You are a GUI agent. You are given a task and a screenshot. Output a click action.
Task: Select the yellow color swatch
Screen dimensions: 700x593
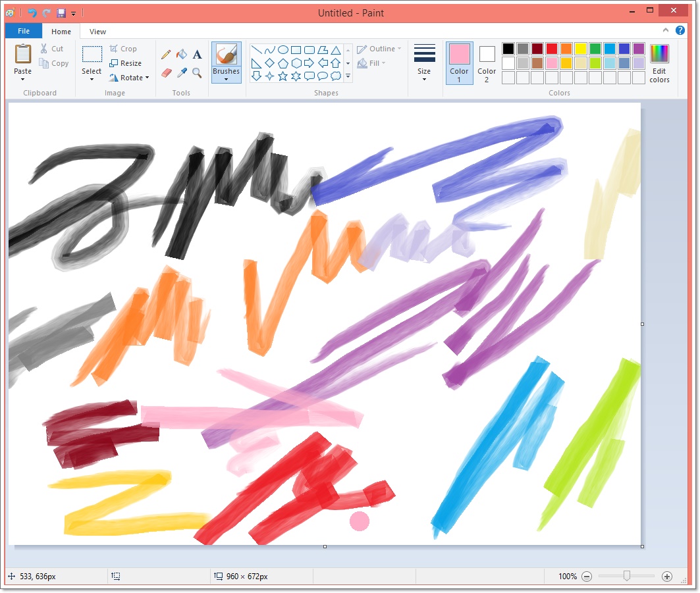pos(582,48)
